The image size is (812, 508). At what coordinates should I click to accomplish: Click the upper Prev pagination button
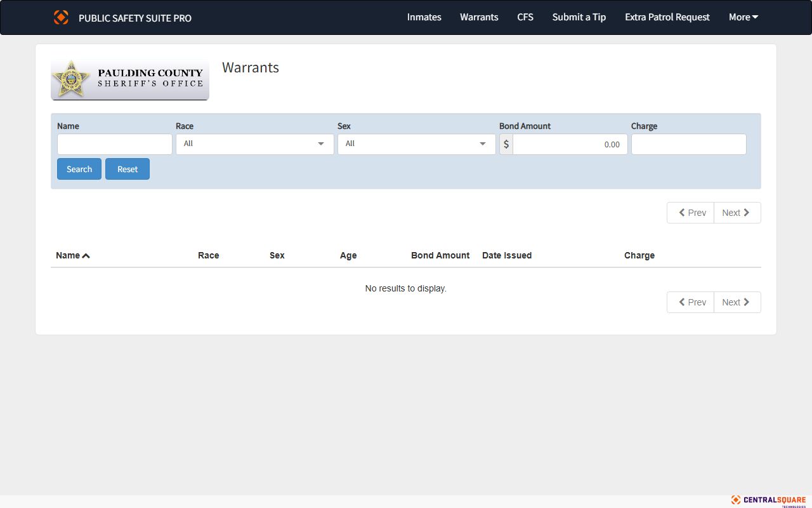(x=691, y=213)
